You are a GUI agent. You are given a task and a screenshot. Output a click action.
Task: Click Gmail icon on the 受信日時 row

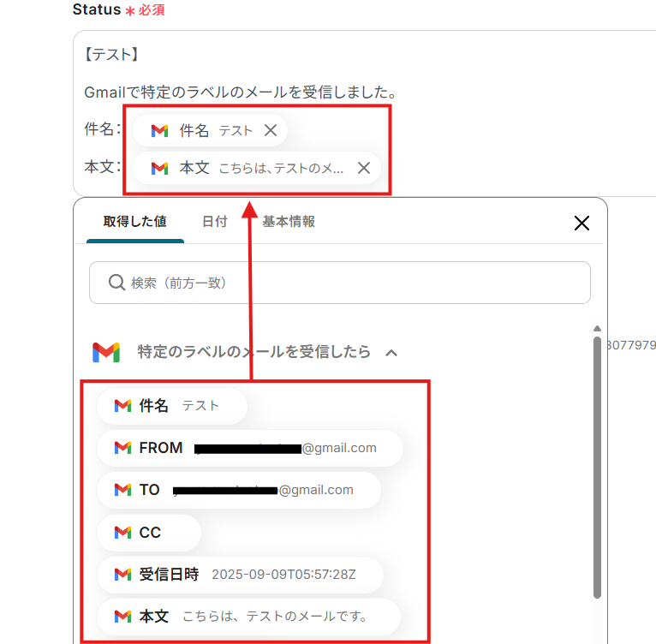(123, 575)
